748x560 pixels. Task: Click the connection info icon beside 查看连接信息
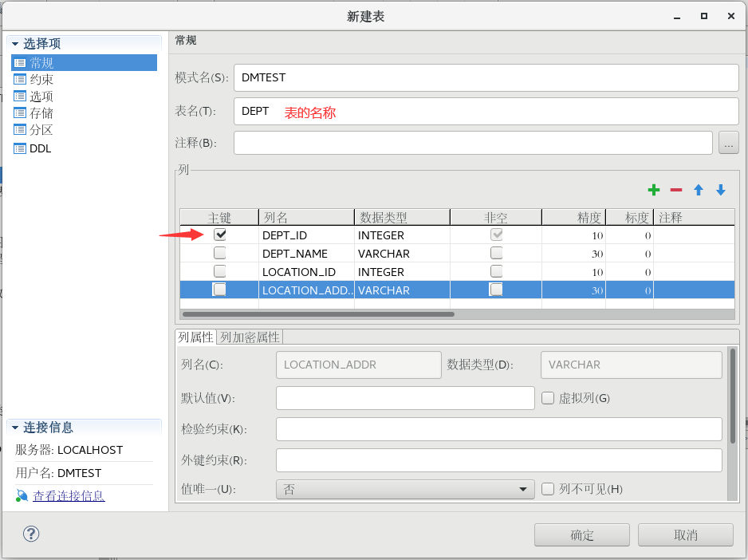click(22, 495)
